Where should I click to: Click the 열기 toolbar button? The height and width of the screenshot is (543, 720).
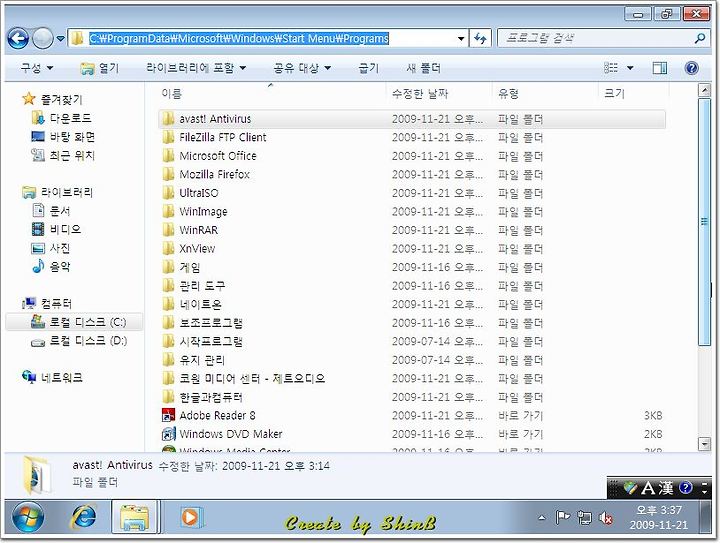[100, 68]
